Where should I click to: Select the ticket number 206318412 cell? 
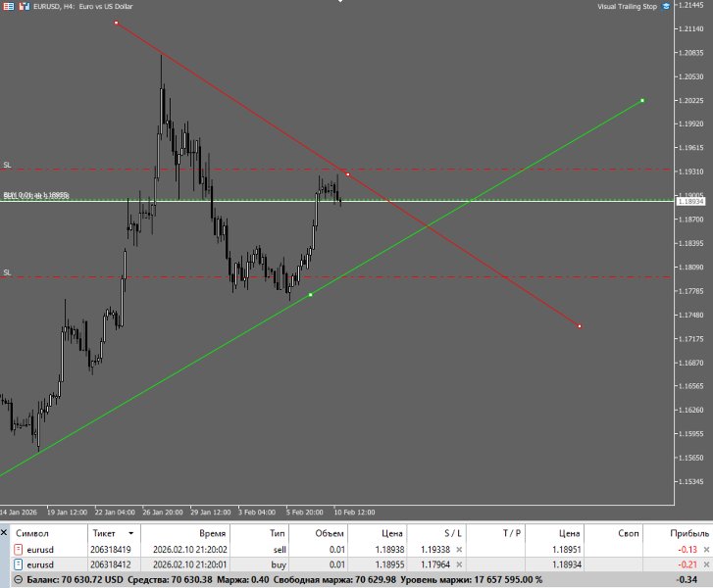(111, 564)
